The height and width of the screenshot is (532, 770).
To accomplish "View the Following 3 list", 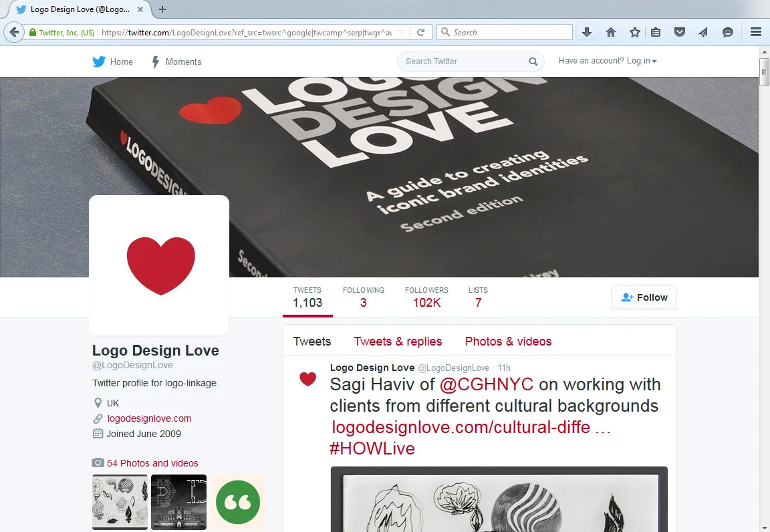I will click(364, 297).
